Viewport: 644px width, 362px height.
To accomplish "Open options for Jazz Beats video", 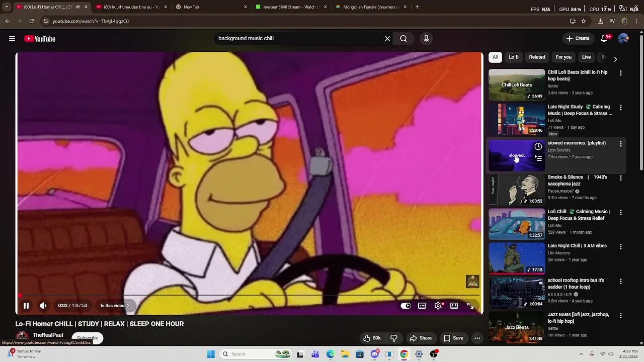I will tap(621, 316).
